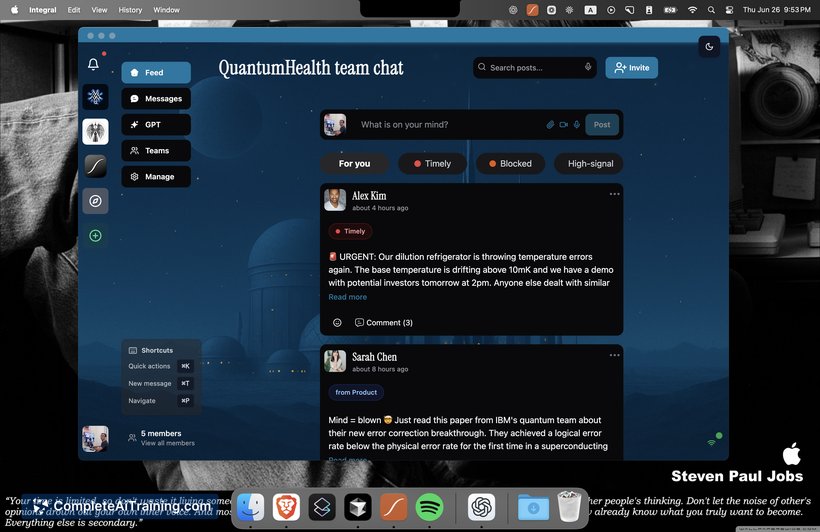The image size is (820, 532).
Task: Click the Navigate shortcut row
Action: [x=160, y=401]
